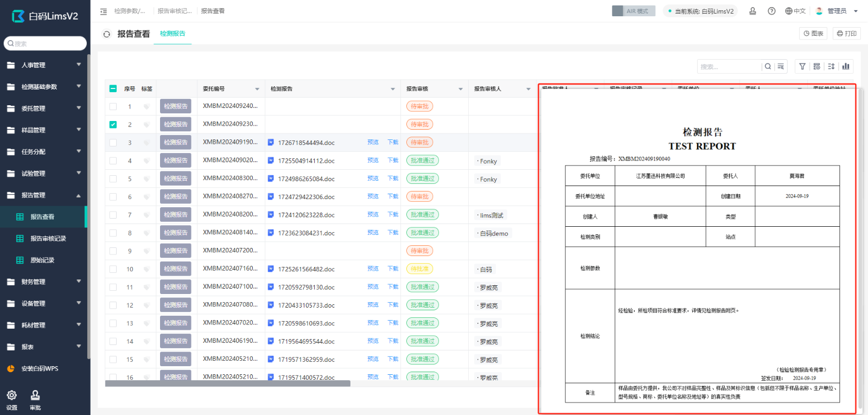Uncheck the row 2 checkbox
Image resolution: width=868 pixels, height=415 pixels.
tap(113, 124)
